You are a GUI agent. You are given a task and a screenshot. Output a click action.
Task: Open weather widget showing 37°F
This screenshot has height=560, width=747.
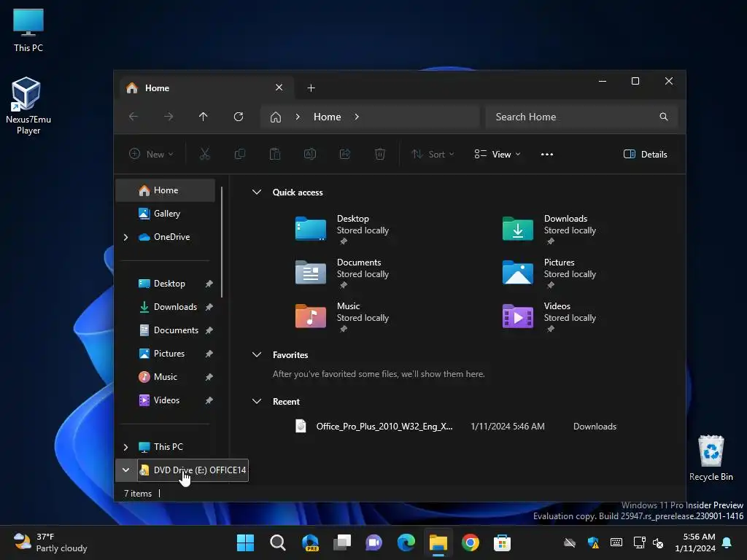tap(50, 542)
